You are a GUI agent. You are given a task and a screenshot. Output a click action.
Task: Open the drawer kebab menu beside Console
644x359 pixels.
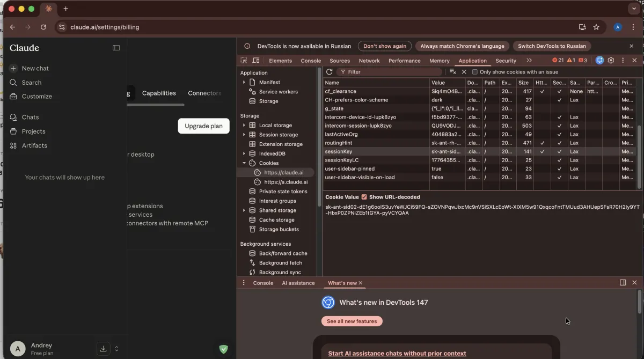point(244,283)
